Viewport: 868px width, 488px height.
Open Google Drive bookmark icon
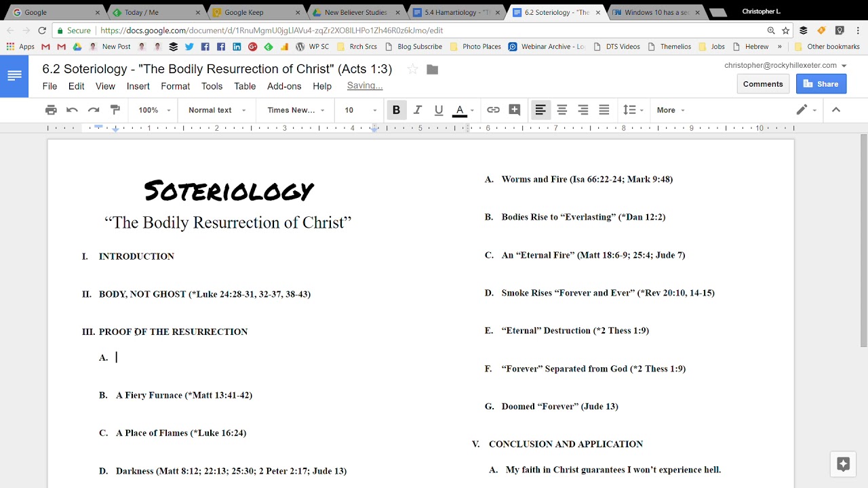(x=77, y=47)
